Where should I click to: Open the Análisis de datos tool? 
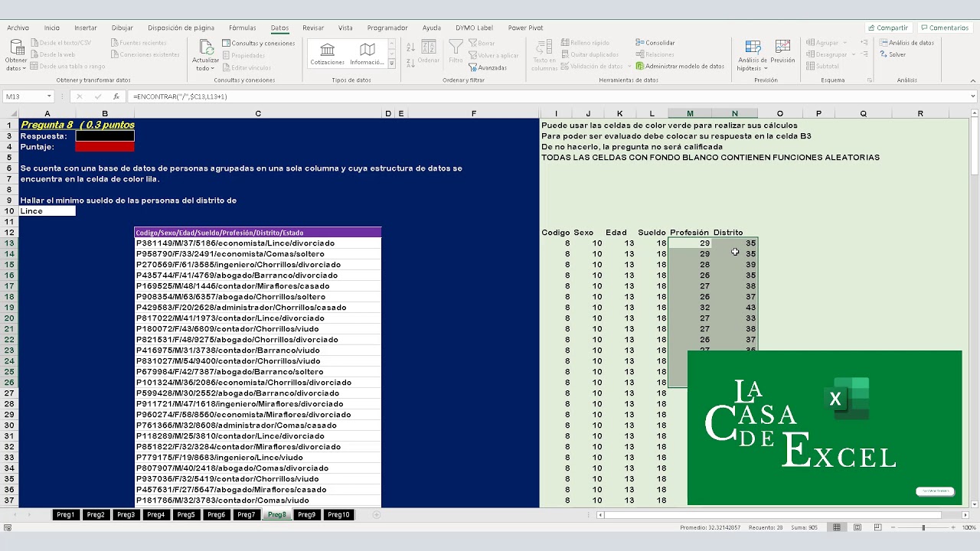[906, 43]
